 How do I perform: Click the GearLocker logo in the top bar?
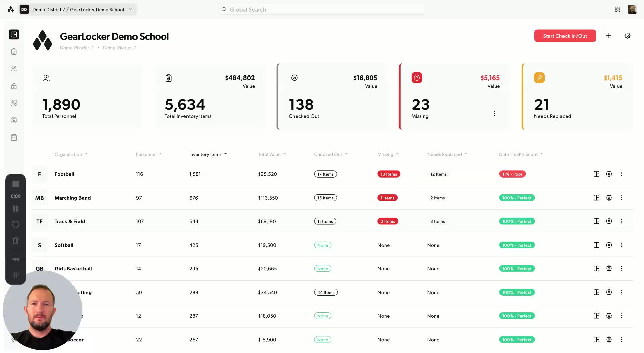[11, 9]
